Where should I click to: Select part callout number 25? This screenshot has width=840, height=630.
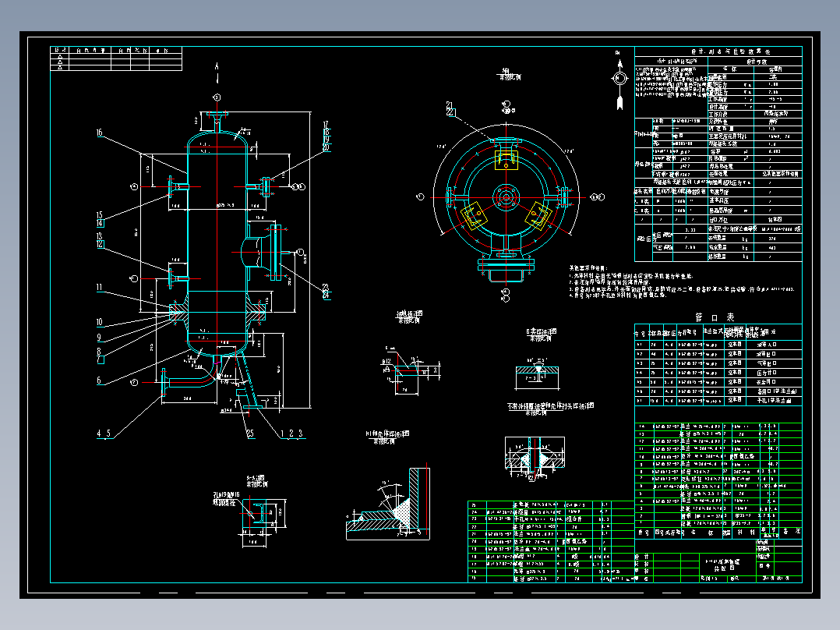tap(250, 434)
